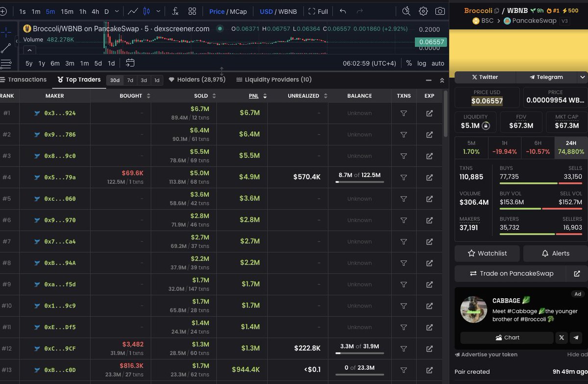The width and height of the screenshot is (588, 384).
Task: Open the Cabbage ad Chart button
Action: click(507, 337)
